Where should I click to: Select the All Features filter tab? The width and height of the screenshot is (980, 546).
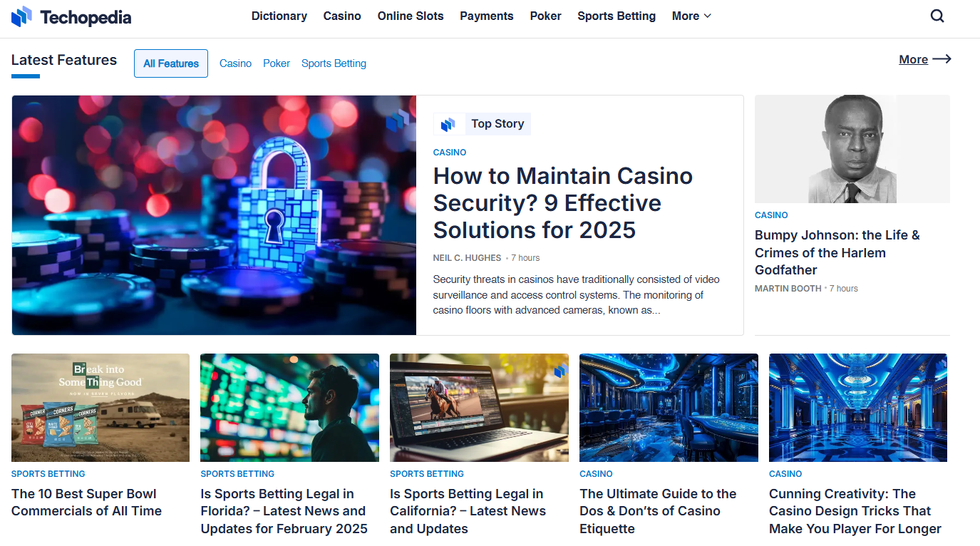pos(171,63)
